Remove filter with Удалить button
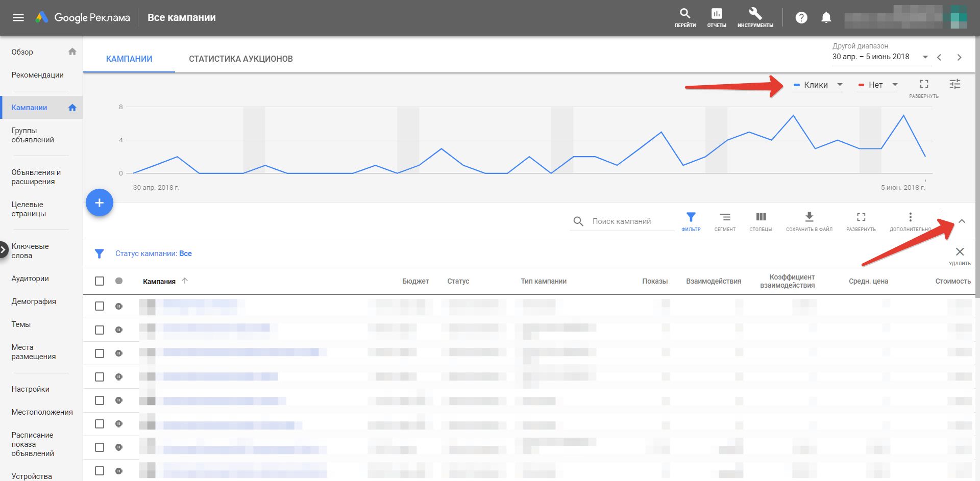The width and height of the screenshot is (980, 481). (x=960, y=255)
